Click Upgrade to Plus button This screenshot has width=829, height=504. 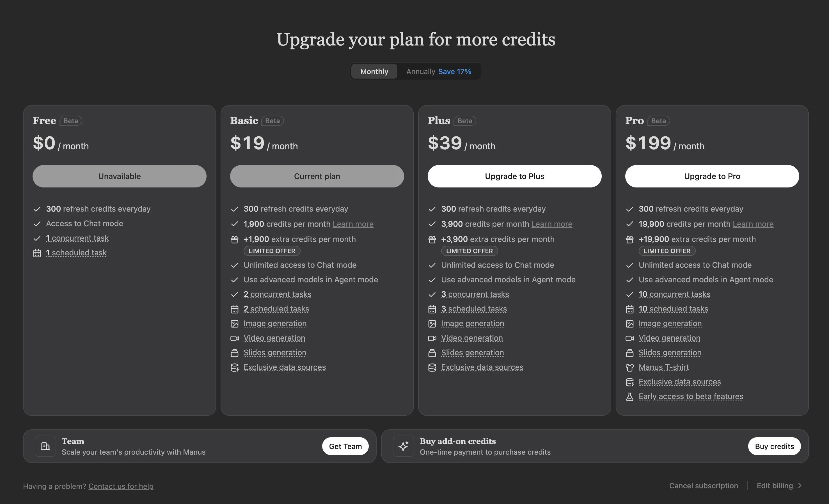click(514, 176)
